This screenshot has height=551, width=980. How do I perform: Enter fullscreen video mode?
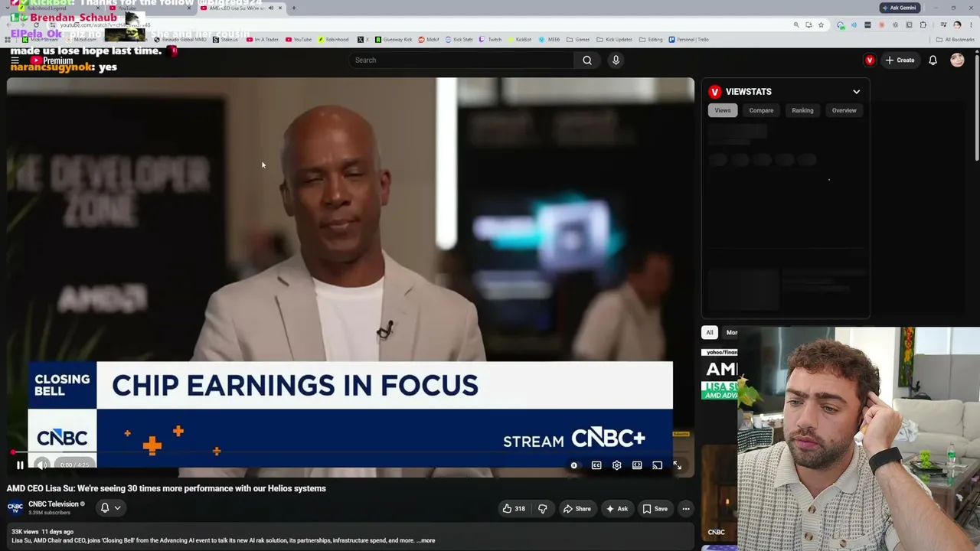pos(677,465)
